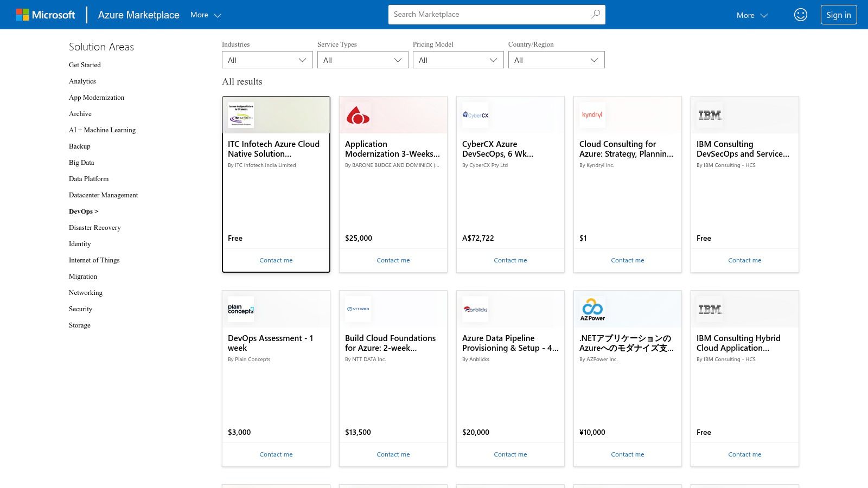Click the CyberCX logo thumbnail

click(475, 115)
